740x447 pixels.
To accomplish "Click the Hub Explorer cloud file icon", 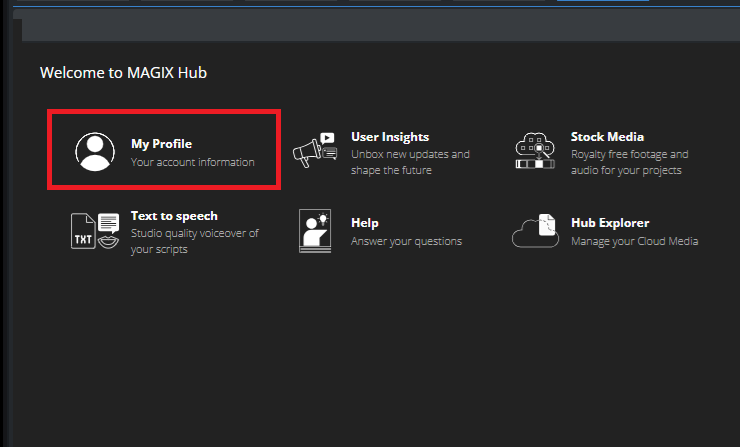I will coord(535,230).
